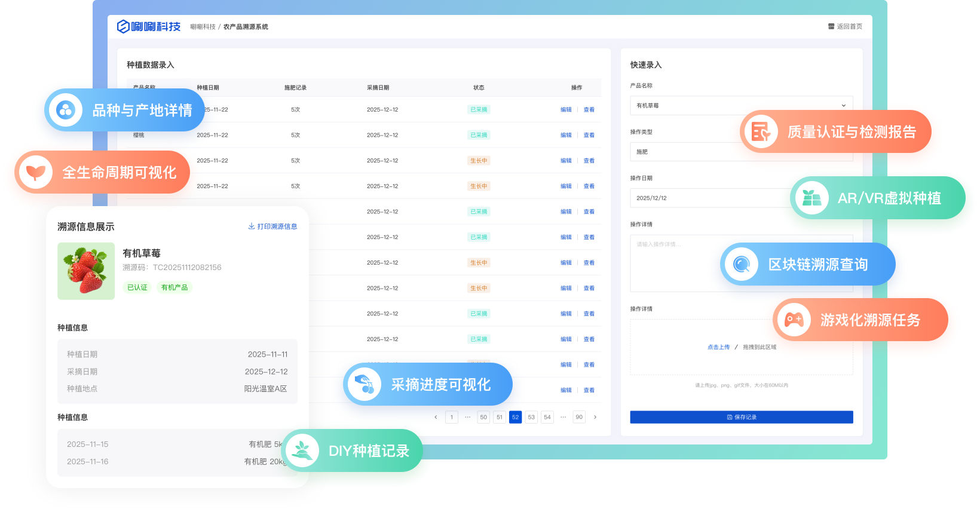The width and height of the screenshot is (980, 512).
Task: Go to page 90 in pagination
Action: tap(578, 417)
